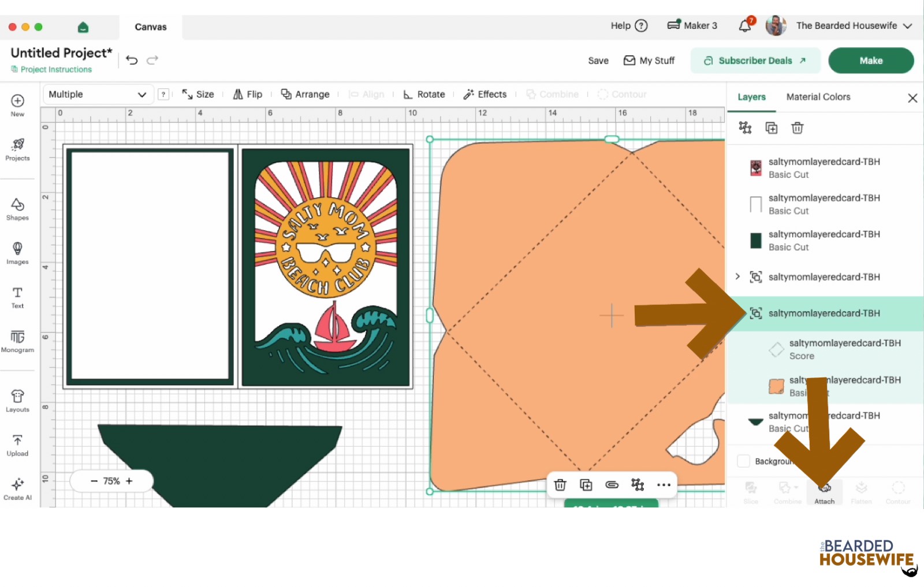Select the layer with the sun artwork thumbnail

pos(825,168)
